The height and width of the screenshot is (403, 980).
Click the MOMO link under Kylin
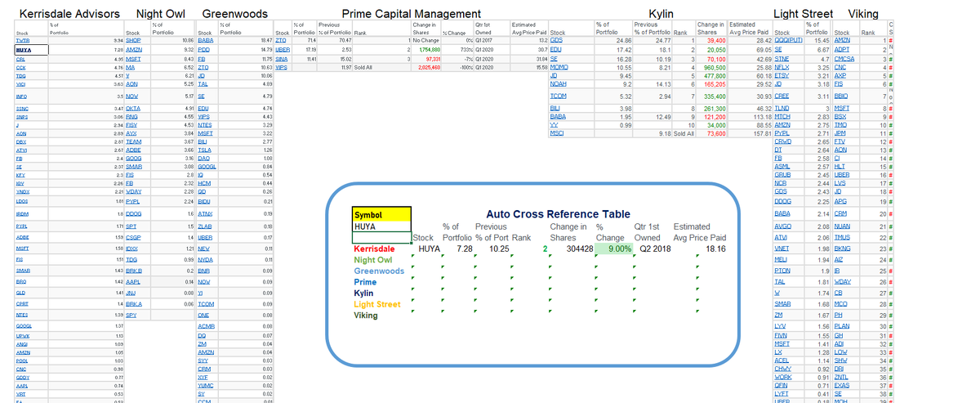(559, 67)
